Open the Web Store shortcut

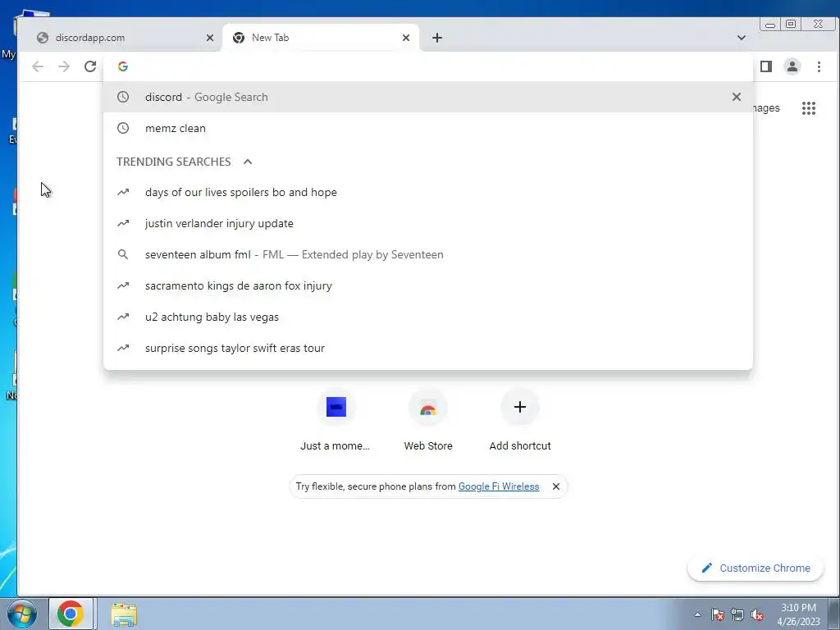pos(428,421)
